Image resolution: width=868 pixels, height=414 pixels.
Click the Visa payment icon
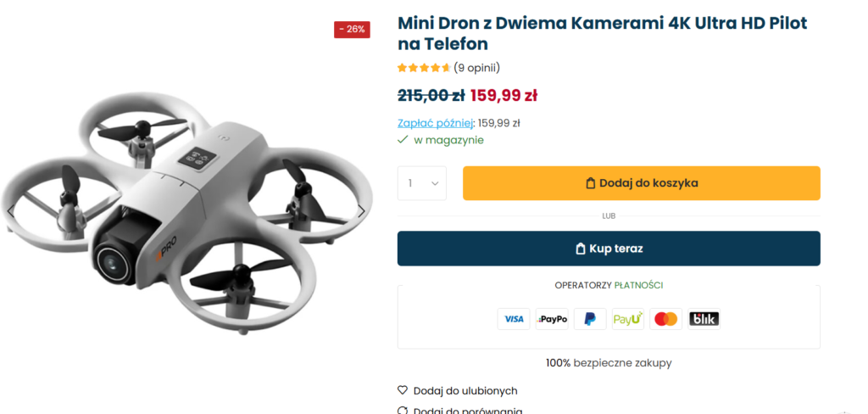[x=514, y=319]
